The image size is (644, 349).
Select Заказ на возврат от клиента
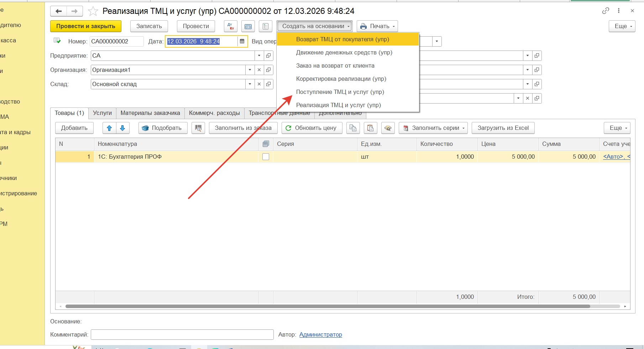[x=348, y=65]
